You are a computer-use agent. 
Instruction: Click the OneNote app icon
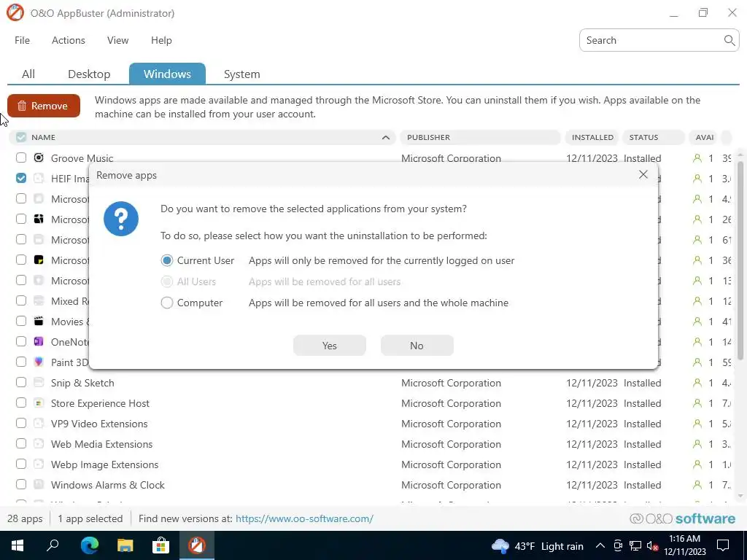[x=39, y=341]
